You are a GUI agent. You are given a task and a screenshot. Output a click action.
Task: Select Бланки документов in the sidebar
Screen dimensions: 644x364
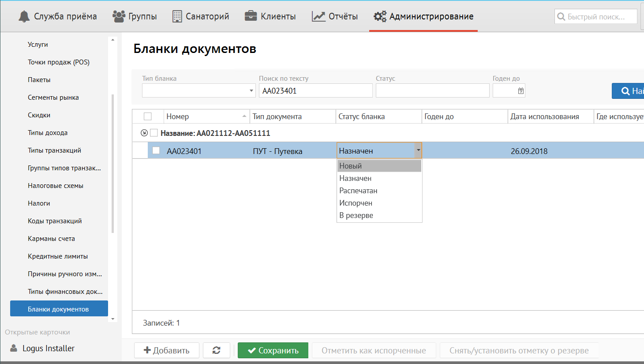(x=59, y=309)
